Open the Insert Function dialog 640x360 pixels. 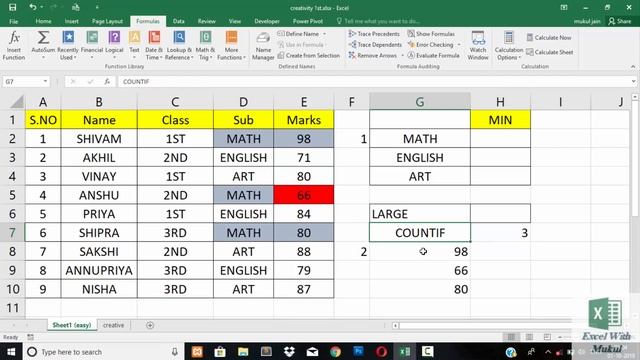pyautogui.click(x=14, y=45)
